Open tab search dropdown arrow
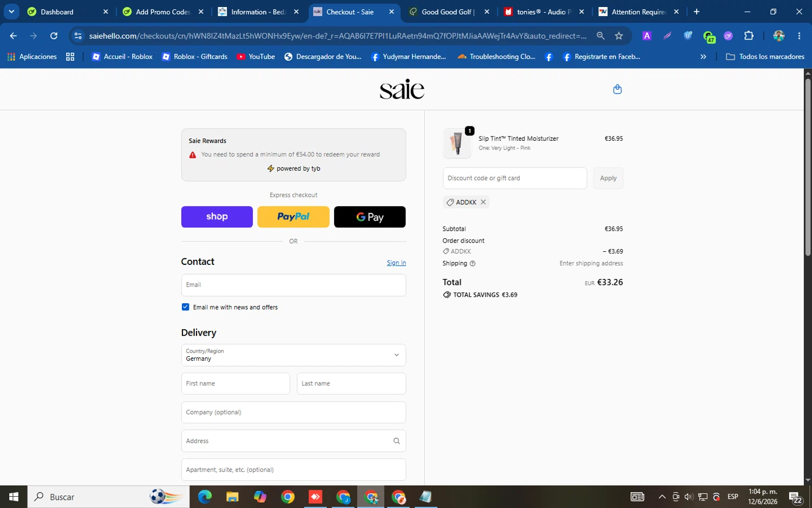This screenshot has height=508, width=812. pos(11,12)
